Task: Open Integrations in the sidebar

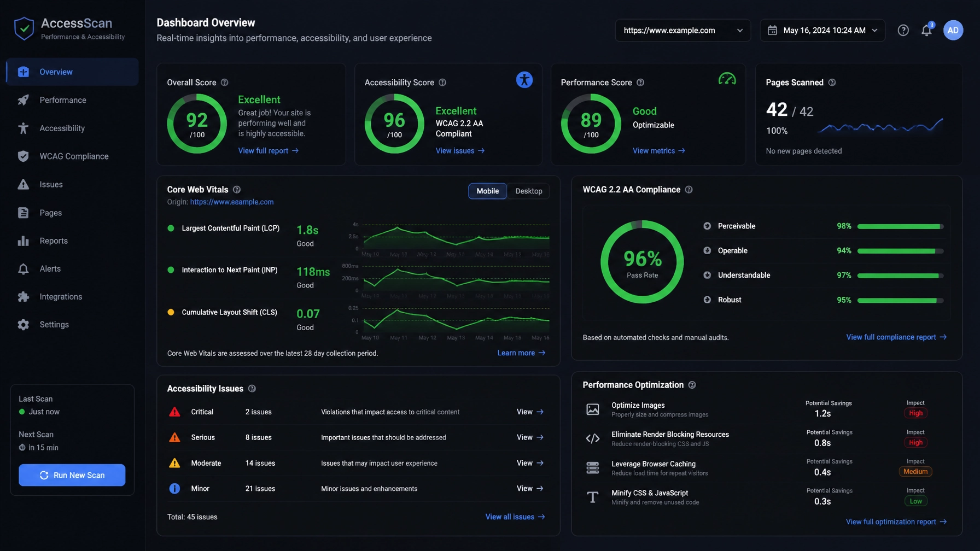Action: click(x=72, y=297)
